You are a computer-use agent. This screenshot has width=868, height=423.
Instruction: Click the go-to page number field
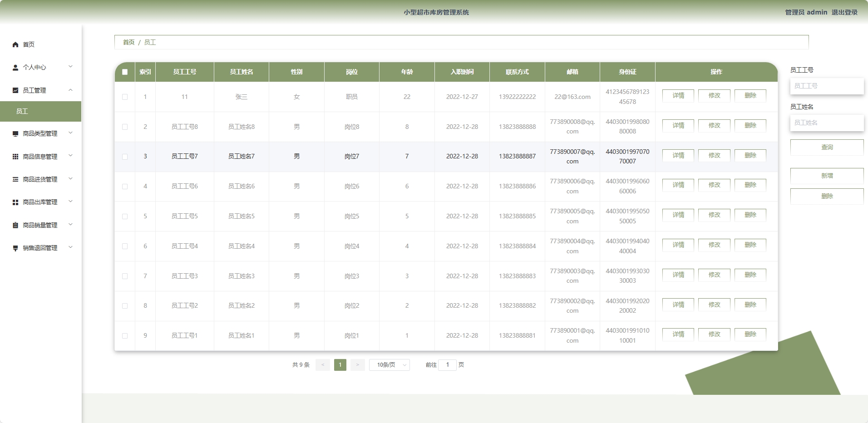[447, 365]
